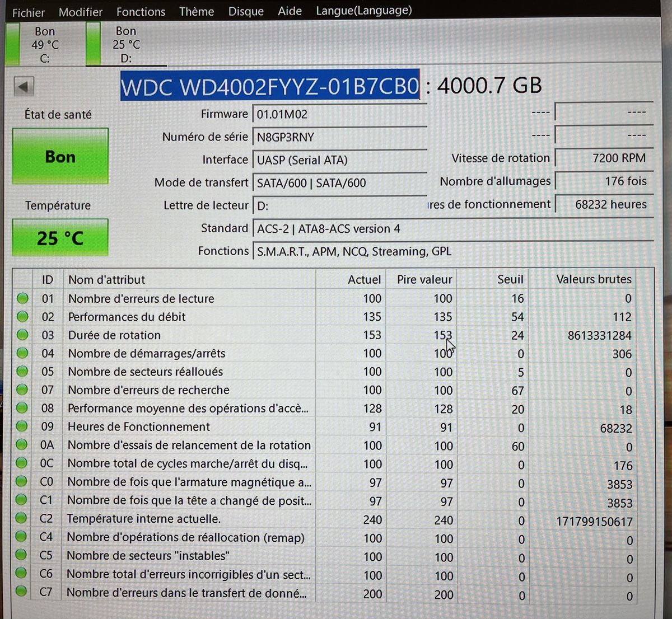The height and width of the screenshot is (619, 672).
Task: Select row Heures de Fonctionnement
Action: [325, 428]
